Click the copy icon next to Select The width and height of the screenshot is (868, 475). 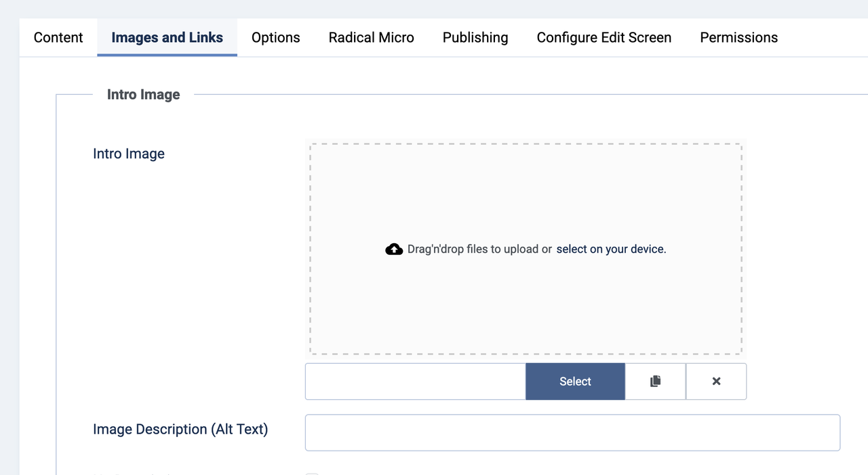coord(655,381)
